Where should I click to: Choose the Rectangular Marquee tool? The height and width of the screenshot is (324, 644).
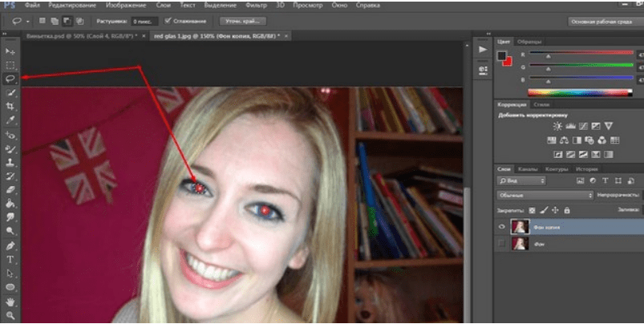click(x=10, y=65)
